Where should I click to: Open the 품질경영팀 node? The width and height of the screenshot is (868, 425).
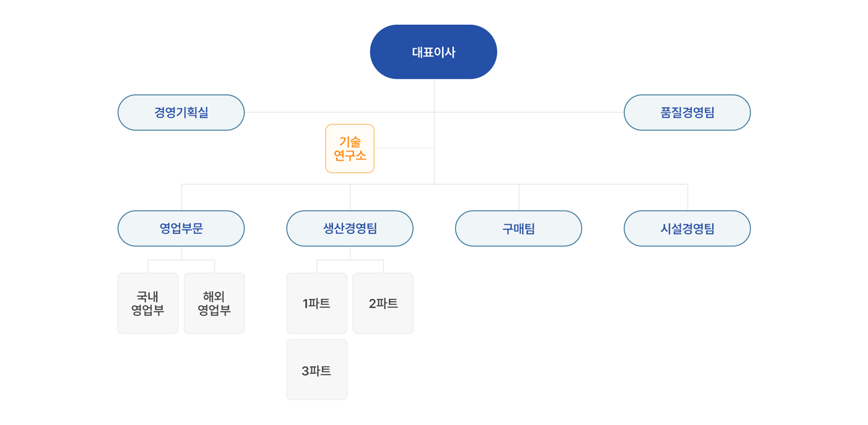tap(687, 112)
